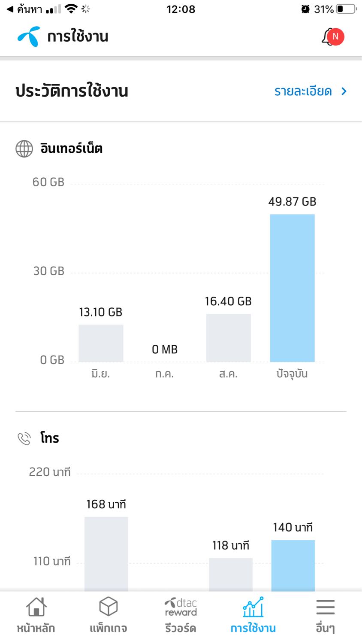Open the package (แพ็กเกจ) box icon
362x644 pixels.
coord(108,607)
